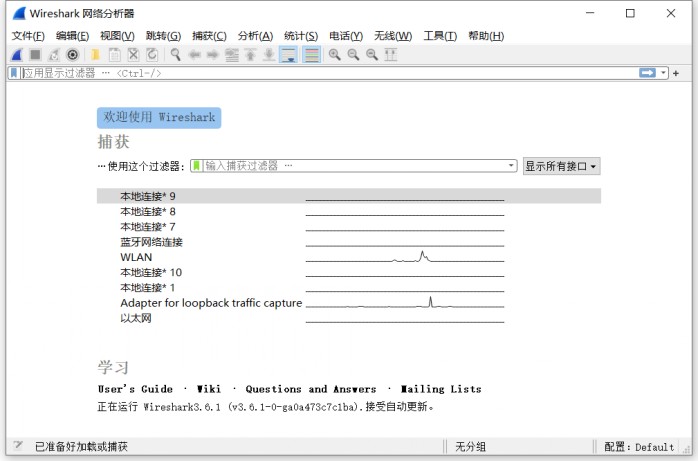
Task: Open 工具(T) menu
Action: (x=440, y=36)
